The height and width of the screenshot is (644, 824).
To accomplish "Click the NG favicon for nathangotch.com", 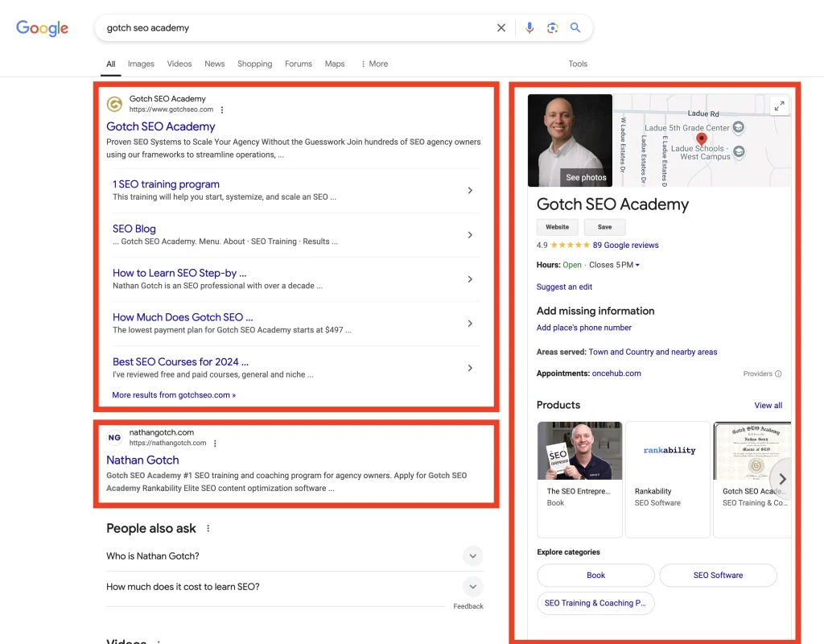I will click(x=114, y=437).
